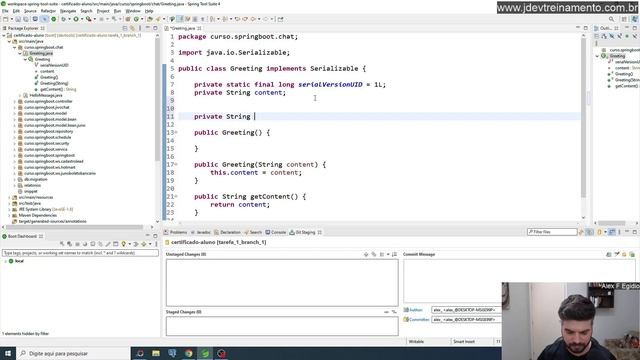Click the Save All toolbar icon
Screen dimensions: 640x360
click(26, 19)
